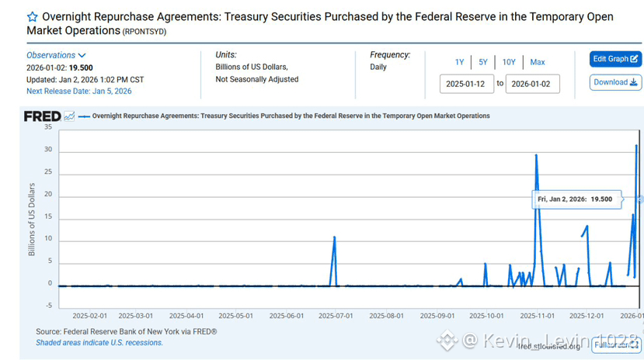Click the small chart icon next to FRED logo
644x360 pixels.
coord(69,116)
